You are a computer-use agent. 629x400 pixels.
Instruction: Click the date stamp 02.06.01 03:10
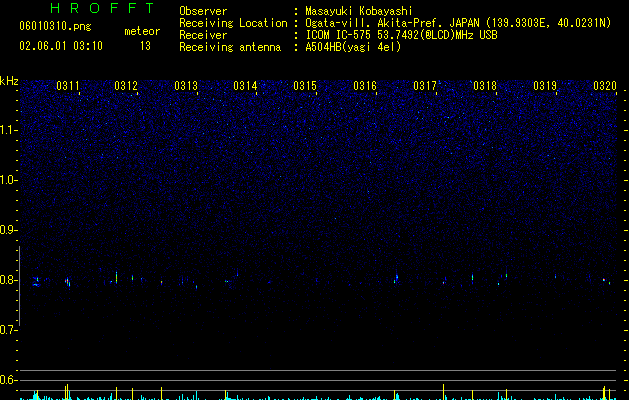pyautogui.click(x=61, y=46)
